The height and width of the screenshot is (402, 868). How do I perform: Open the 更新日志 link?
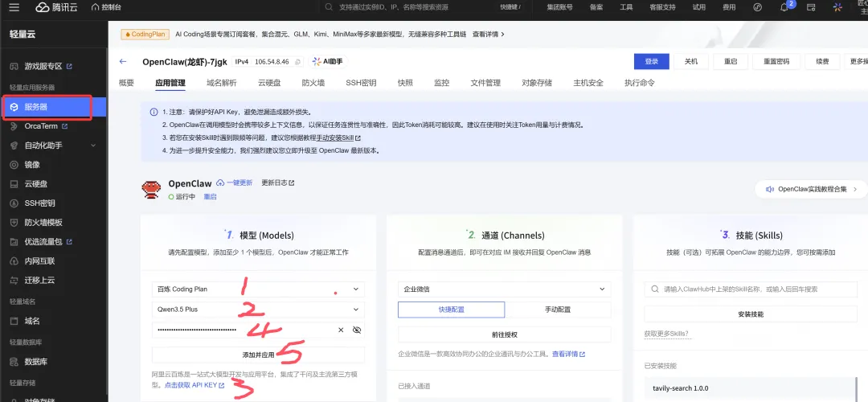278,183
